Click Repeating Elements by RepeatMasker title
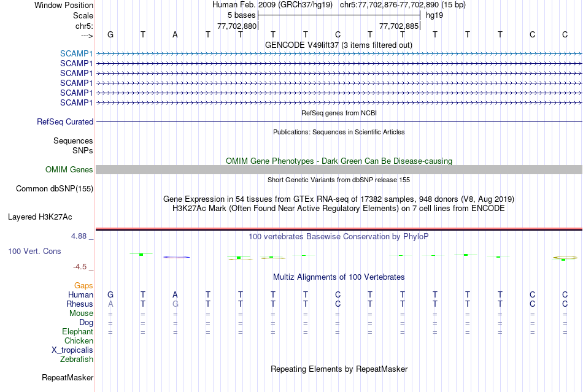 click(x=339, y=369)
